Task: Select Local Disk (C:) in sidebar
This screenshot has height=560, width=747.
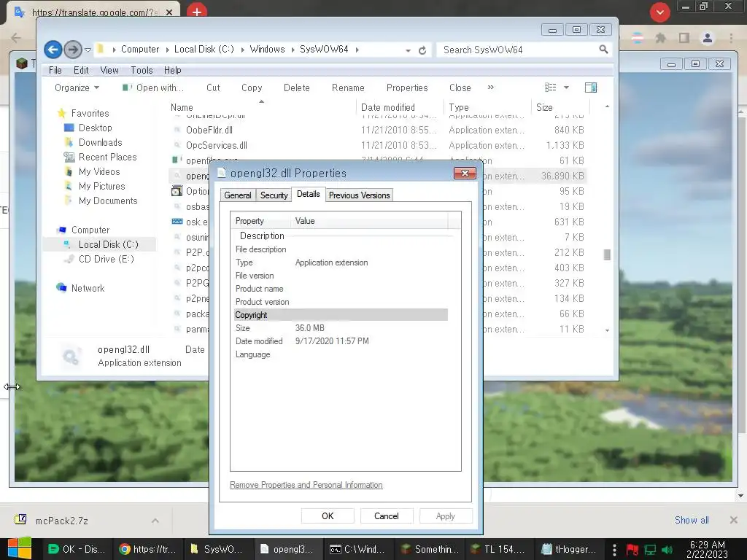Action: [x=108, y=244]
